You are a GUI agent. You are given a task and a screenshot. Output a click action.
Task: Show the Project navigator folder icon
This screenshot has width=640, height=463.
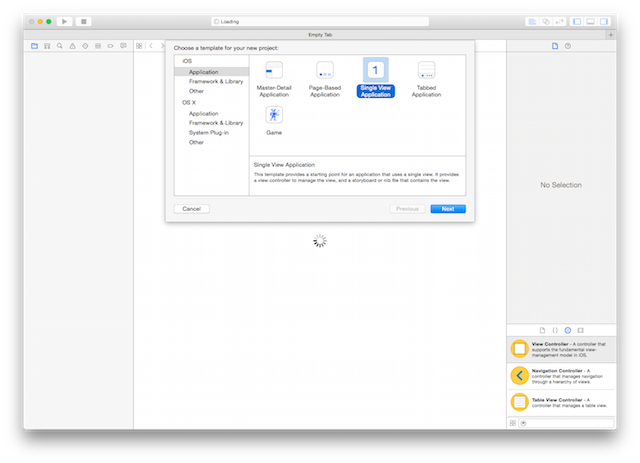tap(35, 46)
